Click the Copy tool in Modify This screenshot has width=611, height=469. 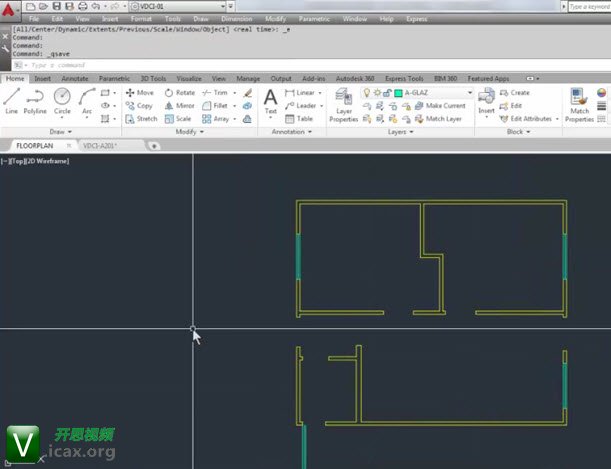139,106
